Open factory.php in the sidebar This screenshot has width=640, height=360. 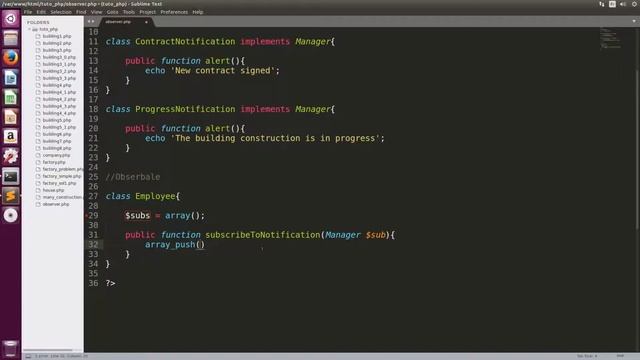(54, 162)
